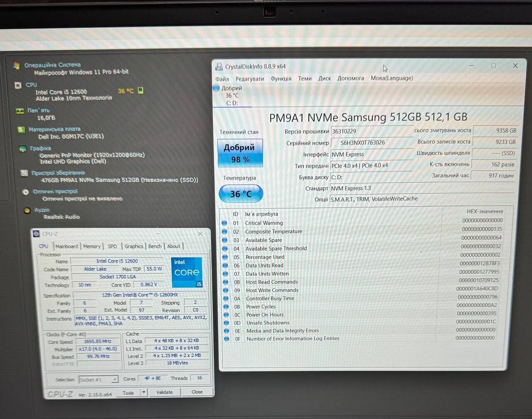
Task: Click the optical drives disc icon
Action: (26, 192)
